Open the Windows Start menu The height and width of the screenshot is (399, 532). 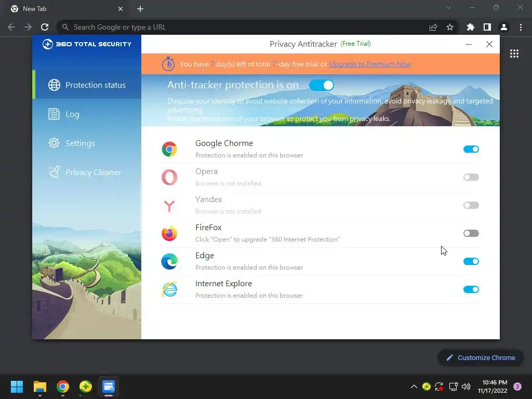[x=17, y=387]
